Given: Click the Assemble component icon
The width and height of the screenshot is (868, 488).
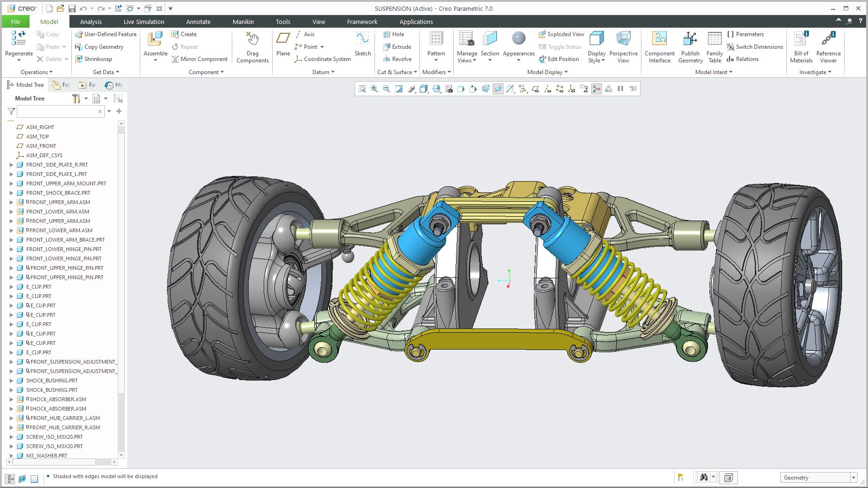Looking at the screenshot, I should (x=155, y=39).
